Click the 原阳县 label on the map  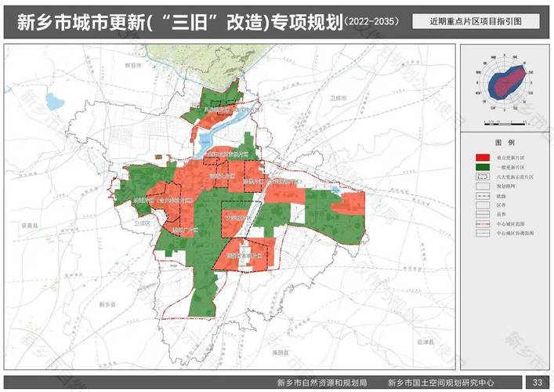[x=281, y=353]
